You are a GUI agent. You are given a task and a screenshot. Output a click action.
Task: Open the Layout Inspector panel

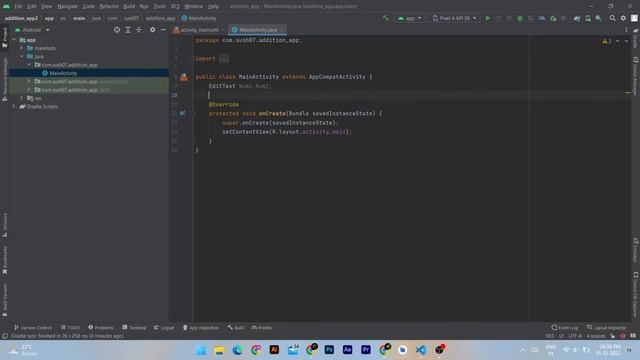coord(607,327)
